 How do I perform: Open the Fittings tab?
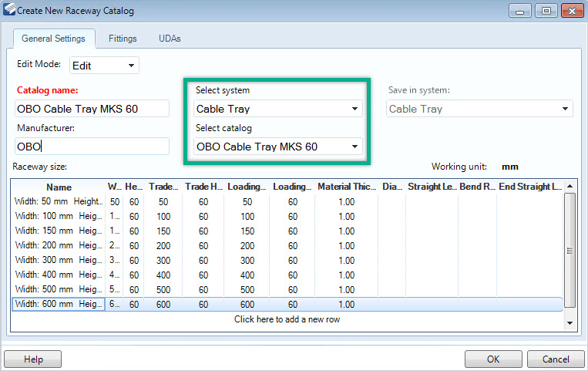tap(123, 39)
